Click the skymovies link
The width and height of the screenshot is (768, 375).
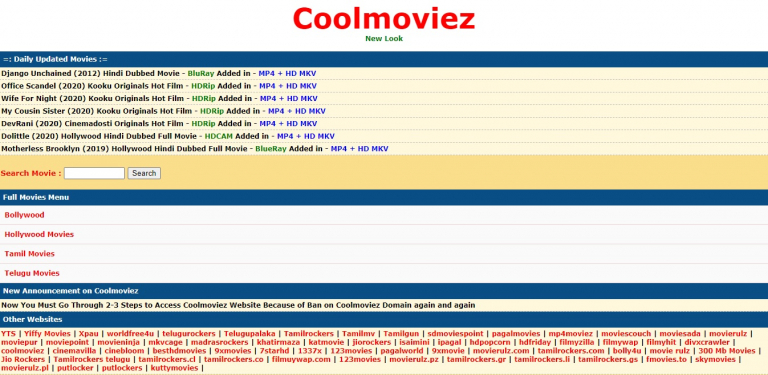716,359
